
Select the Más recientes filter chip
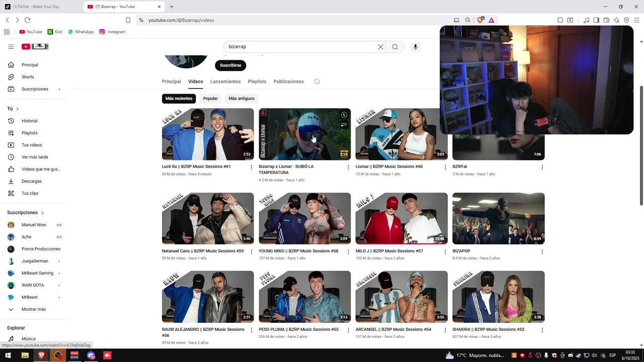179,99
